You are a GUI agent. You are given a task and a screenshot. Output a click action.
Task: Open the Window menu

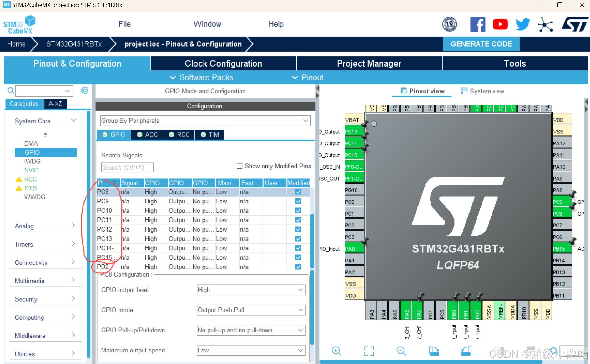tap(207, 24)
